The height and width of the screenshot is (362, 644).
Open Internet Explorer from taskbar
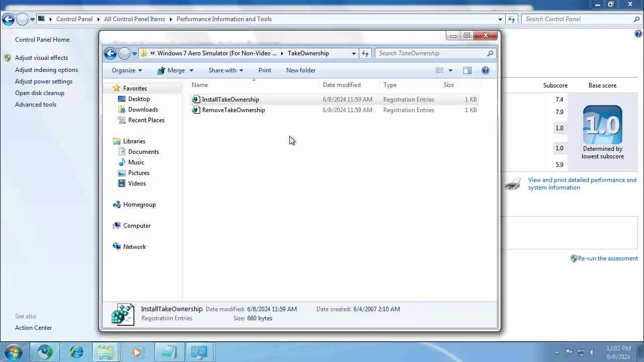pyautogui.click(x=76, y=352)
